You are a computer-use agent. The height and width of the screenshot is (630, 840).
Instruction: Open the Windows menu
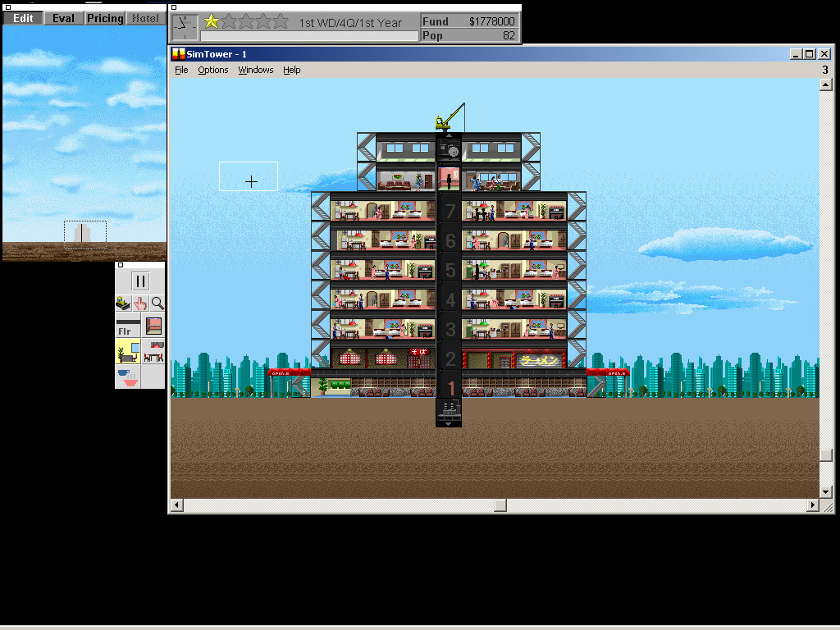(x=256, y=70)
